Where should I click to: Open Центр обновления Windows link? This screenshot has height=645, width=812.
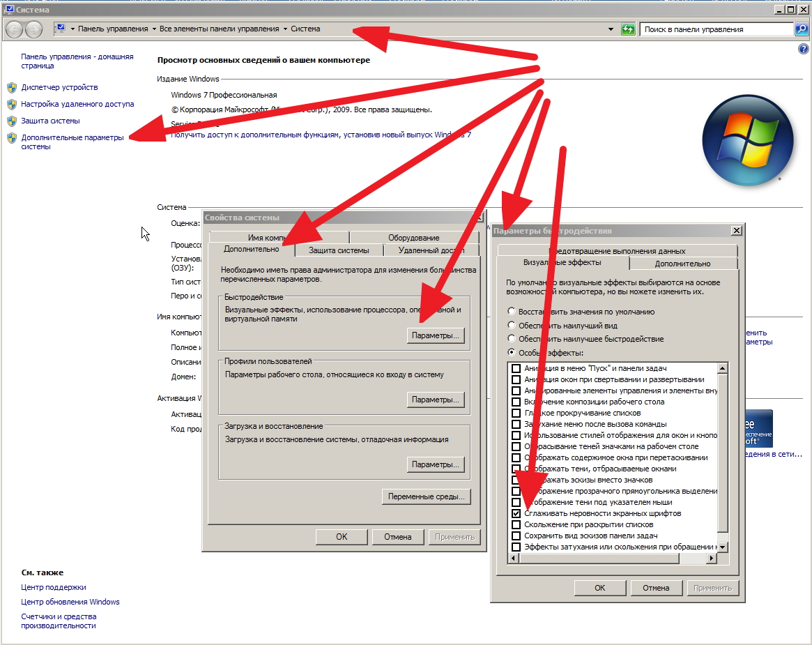pyautogui.click(x=70, y=602)
